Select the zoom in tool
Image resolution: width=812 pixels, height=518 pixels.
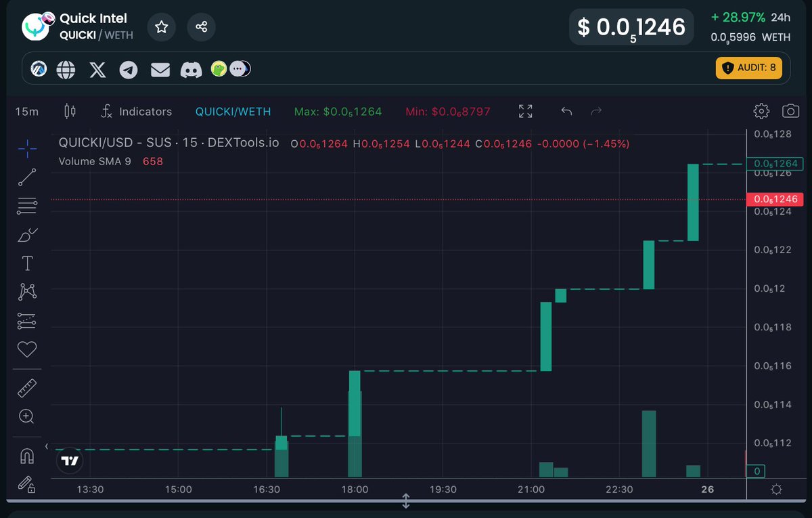click(27, 416)
